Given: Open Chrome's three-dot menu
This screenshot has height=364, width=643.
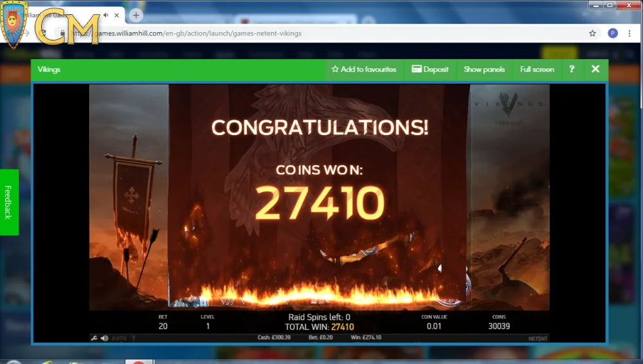Looking at the screenshot, I should point(629,33).
